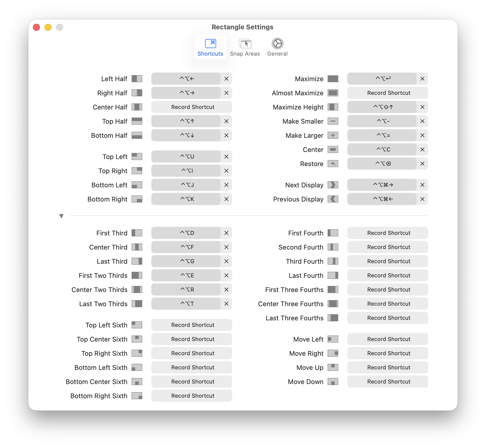Record a shortcut for Top Left Sixth
The width and height of the screenshot is (486, 448).
pos(191,325)
